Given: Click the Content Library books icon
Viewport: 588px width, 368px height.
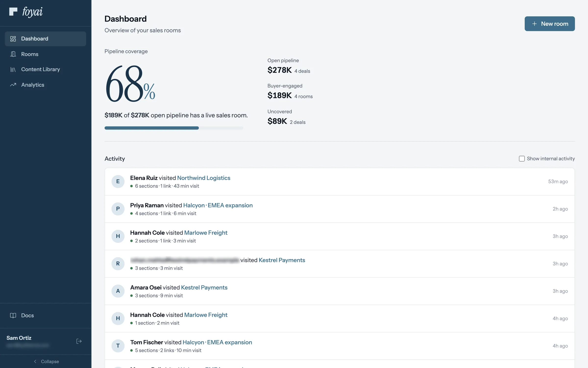Looking at the screenshot, I should (13, 69).
